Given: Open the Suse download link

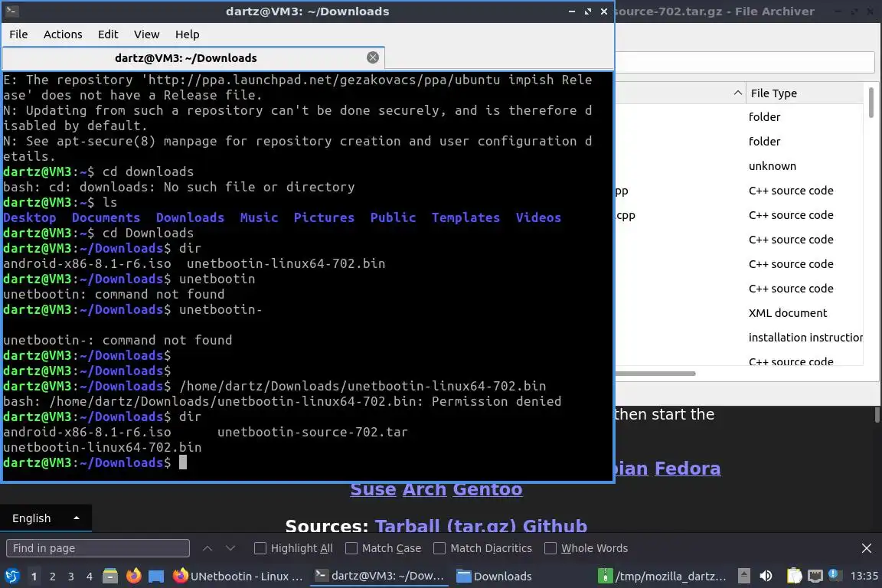Looking at the screenshot, I should pos(373,489).
